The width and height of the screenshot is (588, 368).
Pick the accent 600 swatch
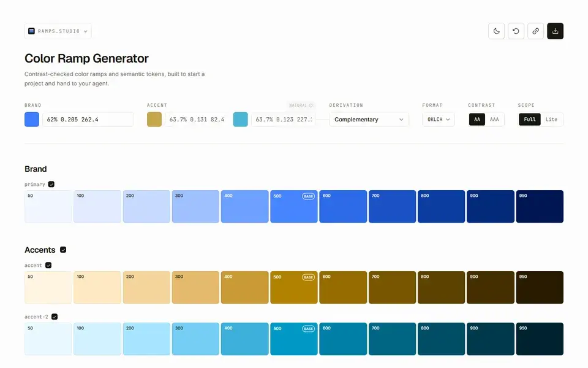point(343,287)
